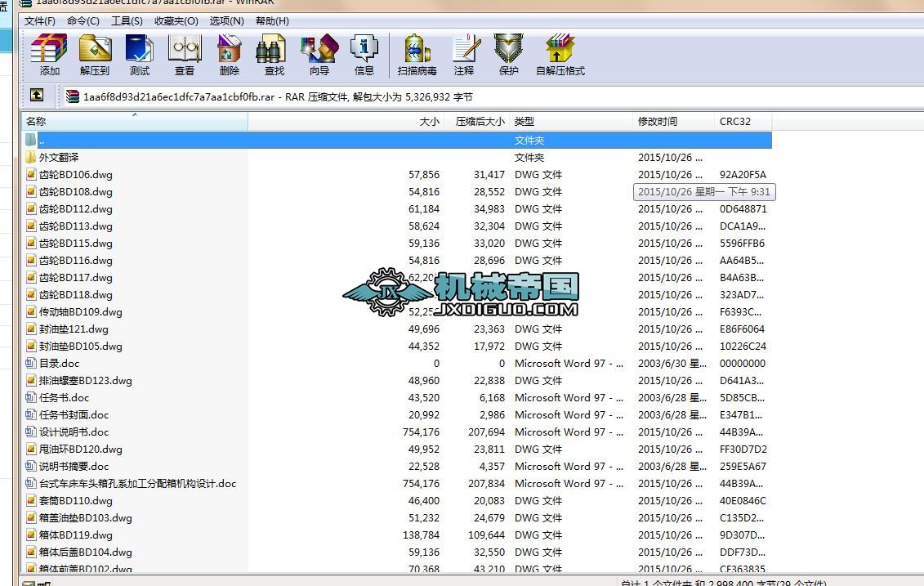Select the 外文翻译 folder icon
924x586 pixels.
point(31,158)
